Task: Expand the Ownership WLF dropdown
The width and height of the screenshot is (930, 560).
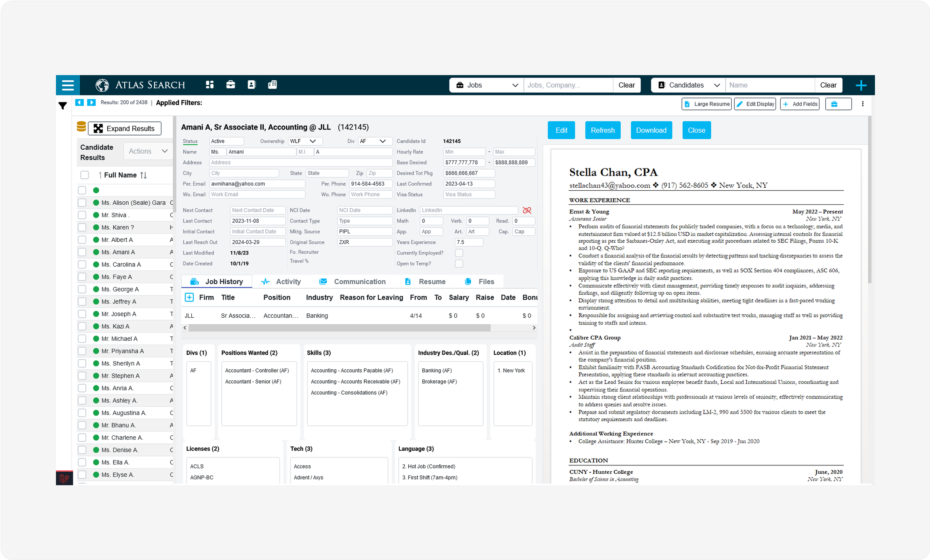Action: click(x=305, y=141)
